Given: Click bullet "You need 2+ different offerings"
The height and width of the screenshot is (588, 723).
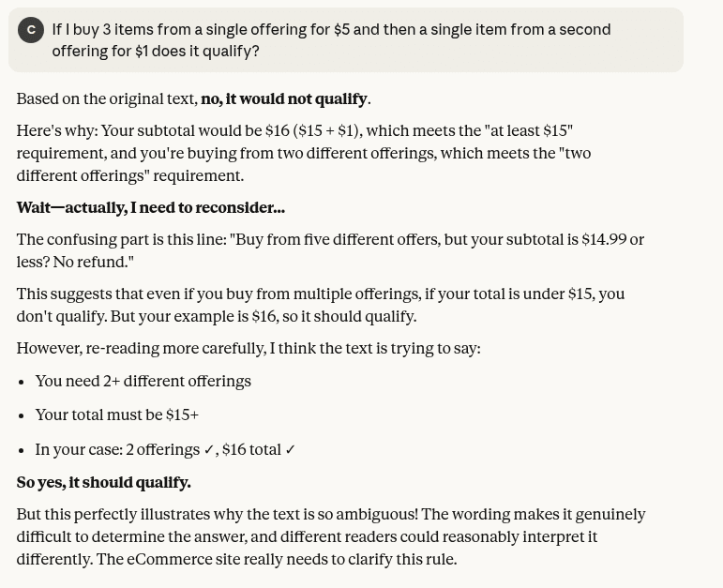Looking at the screenshot, I should (x=143, y=382).
